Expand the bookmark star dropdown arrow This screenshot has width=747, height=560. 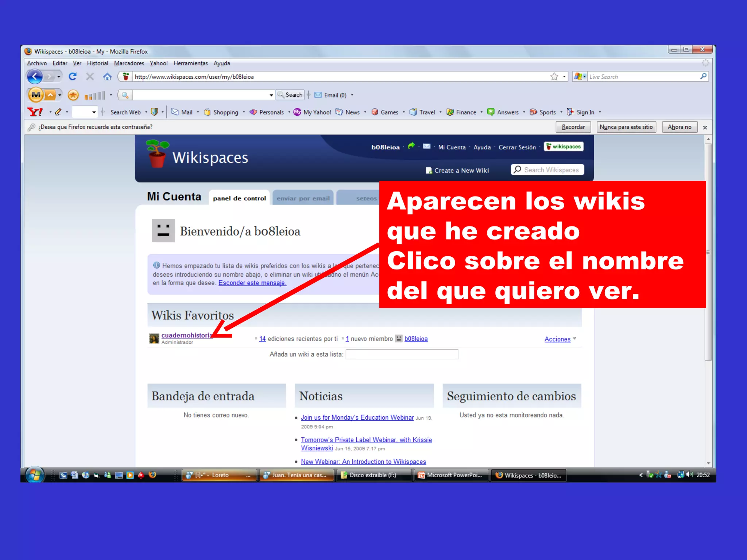[x=564, y=77]
